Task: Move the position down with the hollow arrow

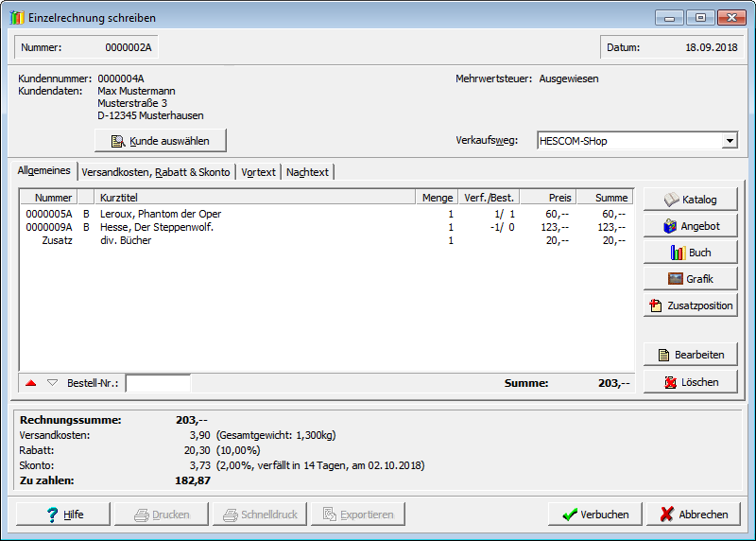Action: [52, 383]
